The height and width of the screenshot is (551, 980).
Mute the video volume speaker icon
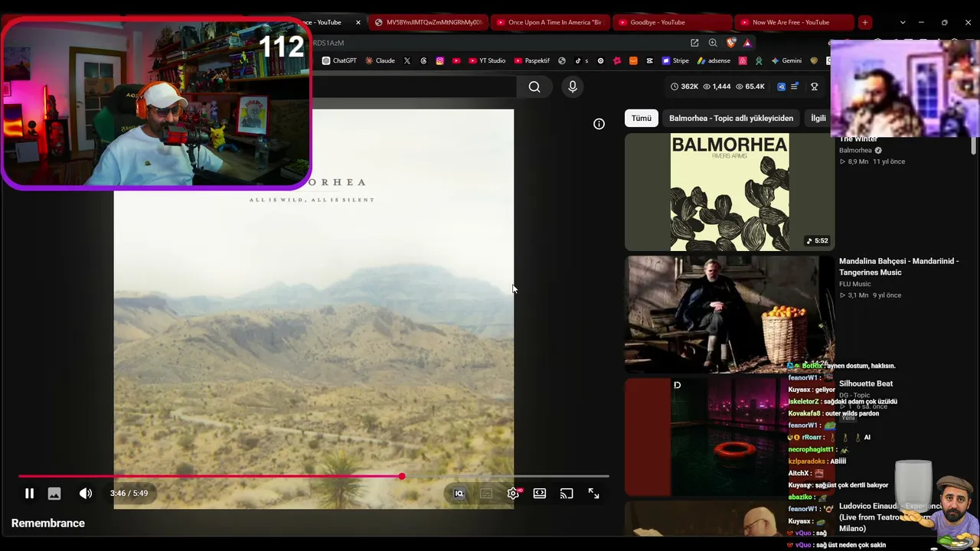[86, 494]
